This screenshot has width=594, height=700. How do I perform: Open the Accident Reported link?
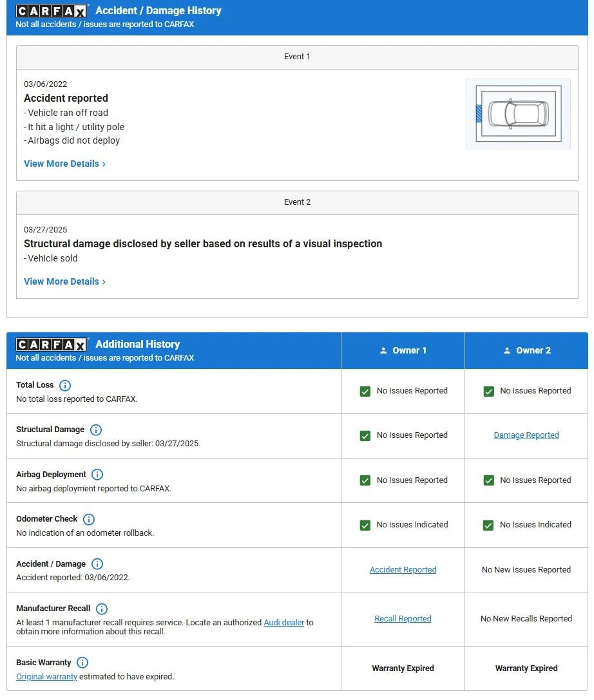[x=403, y=570]
